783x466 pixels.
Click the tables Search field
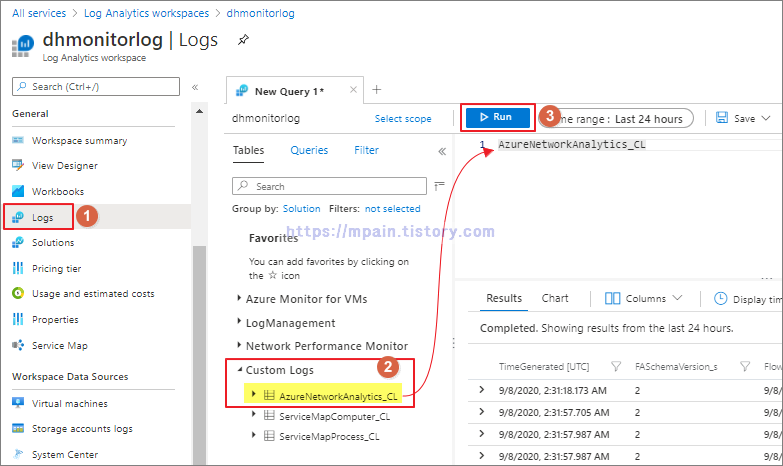(x=330, y=186)
